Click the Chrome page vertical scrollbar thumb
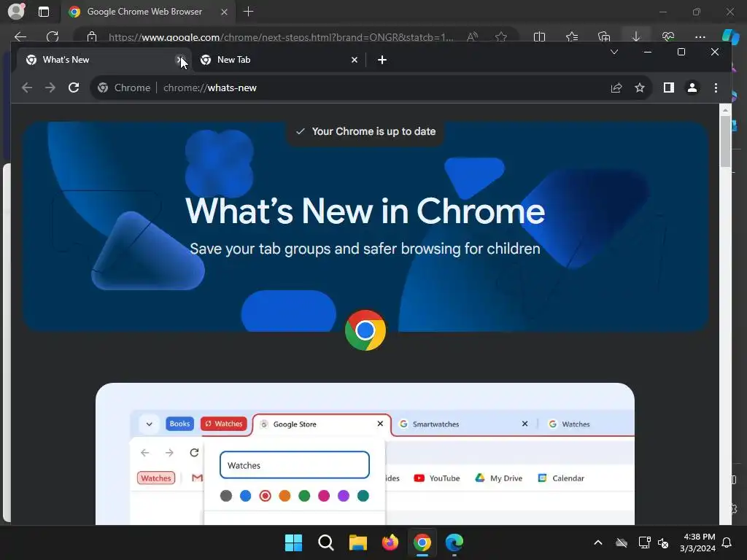 tap(725, 141)
